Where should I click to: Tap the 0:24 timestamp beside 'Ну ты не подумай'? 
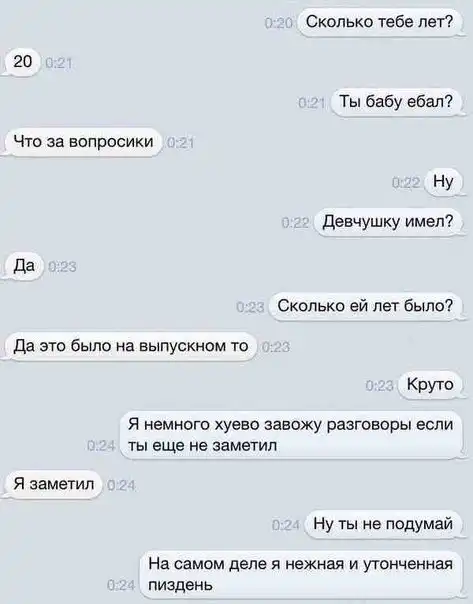click(285, 525)
